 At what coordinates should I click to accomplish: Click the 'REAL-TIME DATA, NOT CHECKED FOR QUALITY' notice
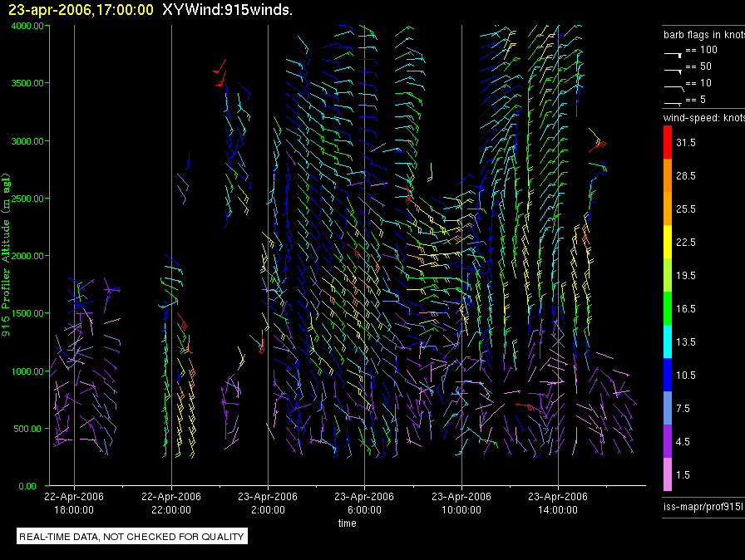tap(131, 537)
